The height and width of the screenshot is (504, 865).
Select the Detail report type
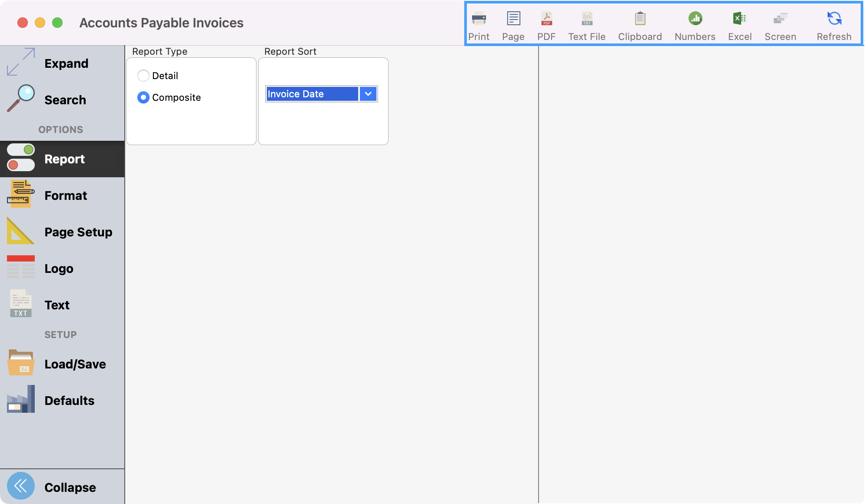click(x=143, y=76)
